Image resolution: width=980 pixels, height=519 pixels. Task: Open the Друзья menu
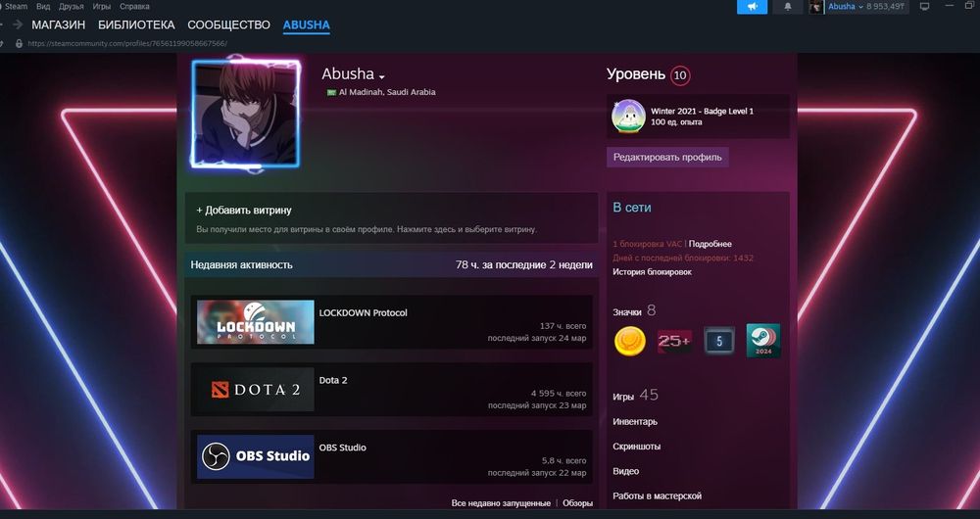pyautogui.click(x=72, y=6)
